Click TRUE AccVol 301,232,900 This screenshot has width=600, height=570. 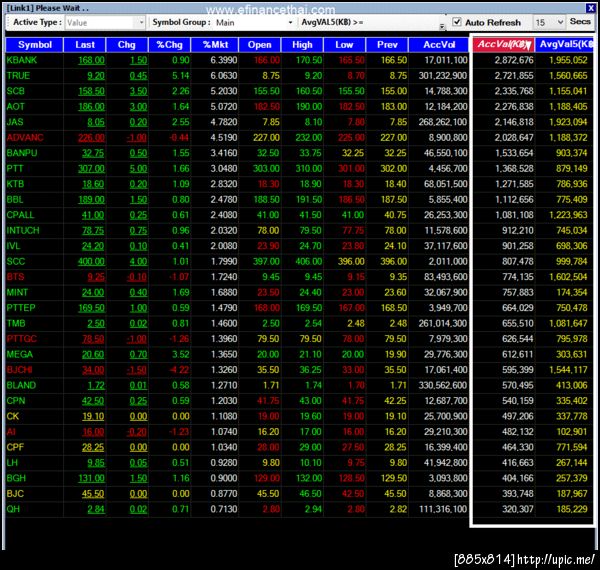(443, 76)
